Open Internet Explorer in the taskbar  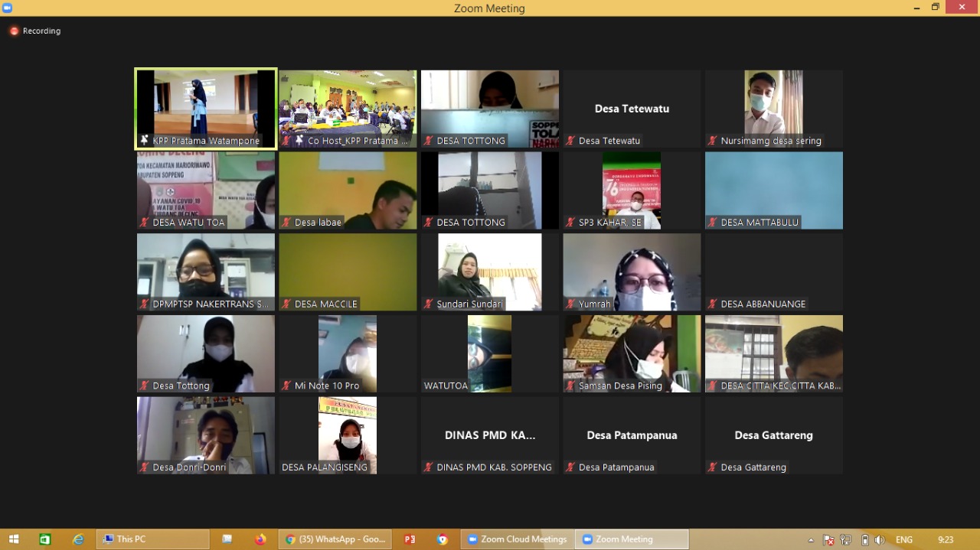pos(78,539)
